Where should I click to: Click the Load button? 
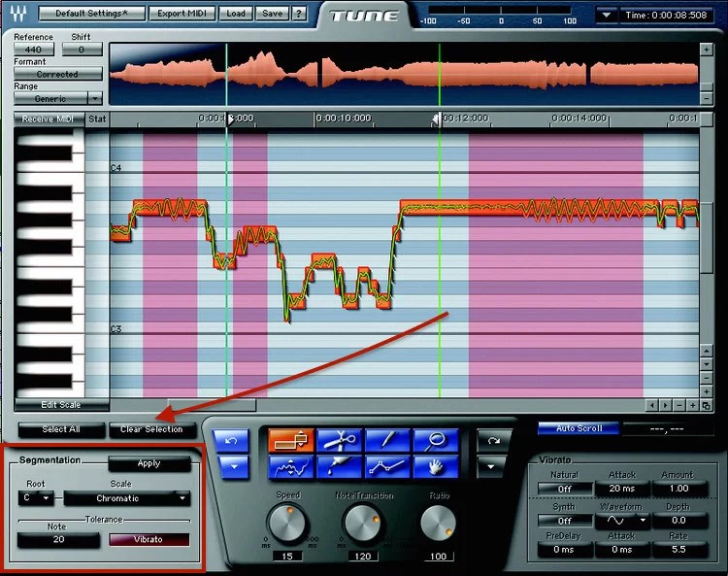236,14
